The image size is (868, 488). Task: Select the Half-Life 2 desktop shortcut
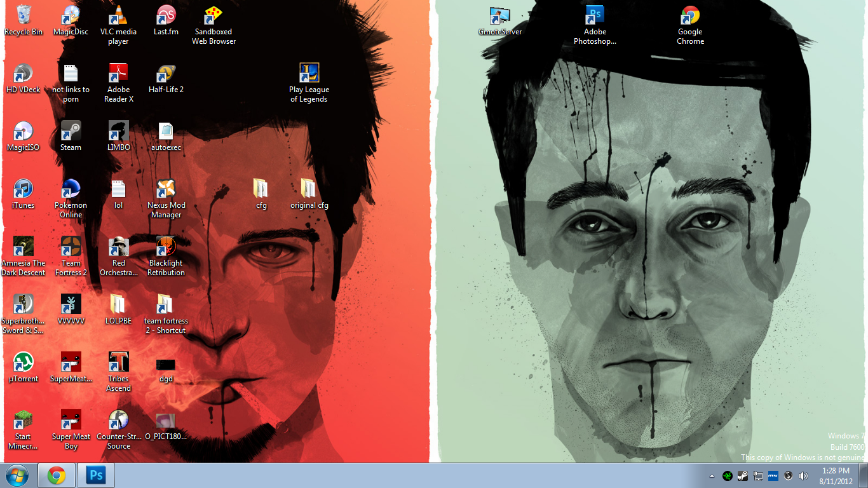click(166, 74)
